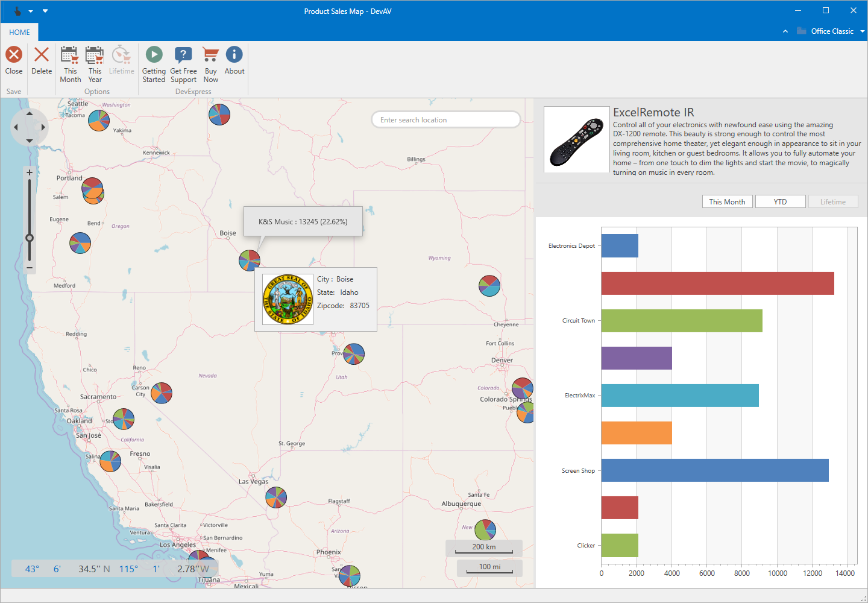The width and height of the screenshot is (868, 603).
Task: Click the map zoom in plus button
Action: point(30,172)
